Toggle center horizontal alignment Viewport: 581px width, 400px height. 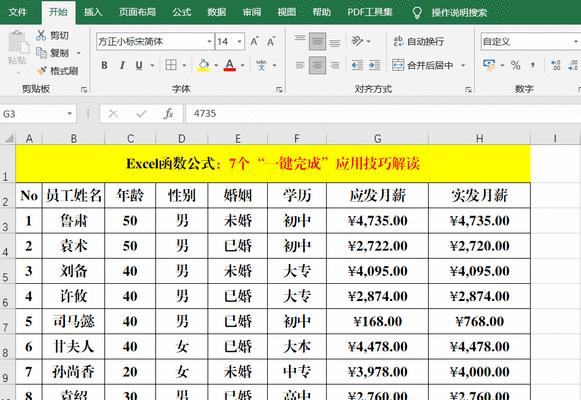[318, 66]
